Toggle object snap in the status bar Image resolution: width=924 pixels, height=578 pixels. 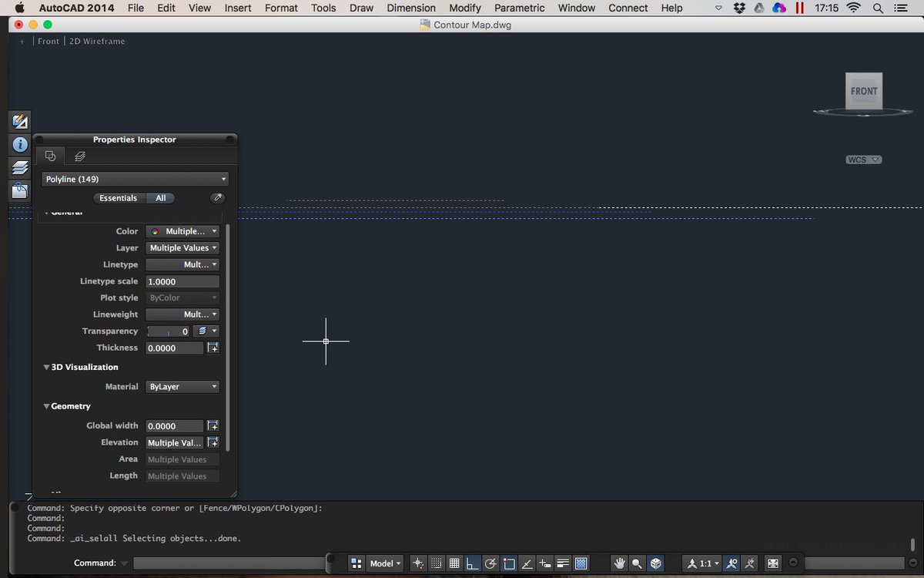coord(509,563)
